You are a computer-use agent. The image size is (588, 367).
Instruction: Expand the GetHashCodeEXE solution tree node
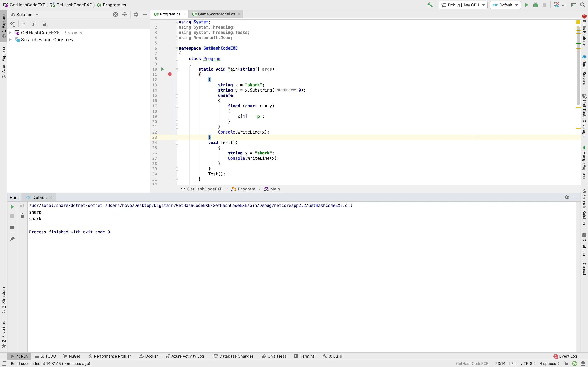pyautogui.click(x=10, y=33)
